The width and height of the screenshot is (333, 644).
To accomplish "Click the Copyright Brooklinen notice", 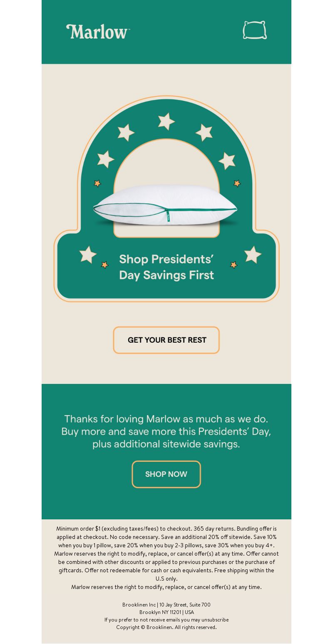I will point(166,627).
